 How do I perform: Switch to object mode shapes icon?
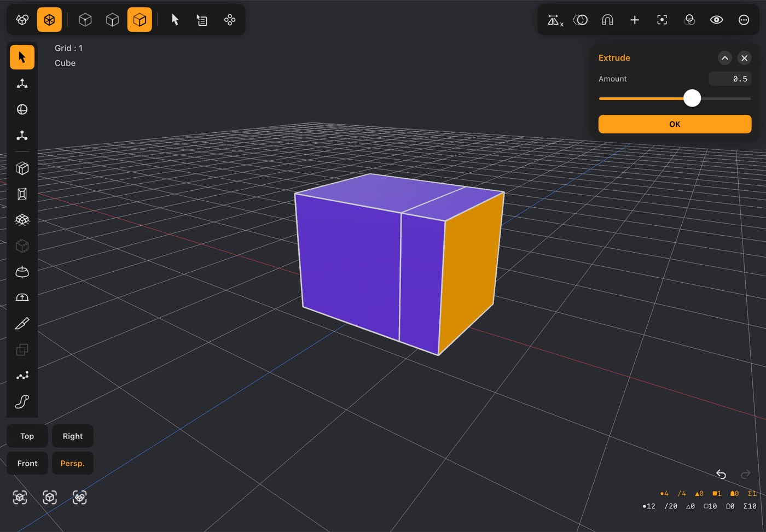coord(22,20)
